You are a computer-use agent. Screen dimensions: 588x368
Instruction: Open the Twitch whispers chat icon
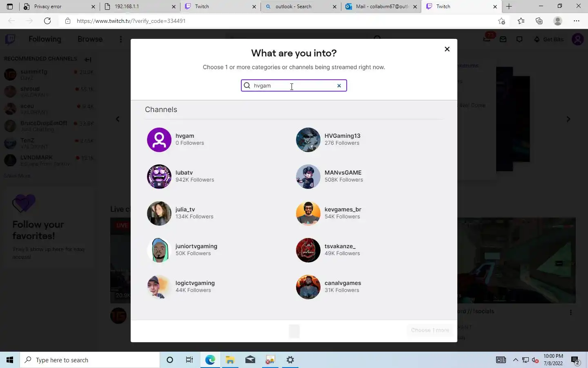[519, 39]
